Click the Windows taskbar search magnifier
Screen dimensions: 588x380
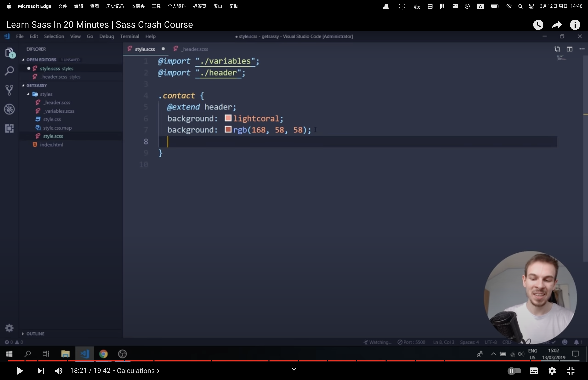(28, 354)
